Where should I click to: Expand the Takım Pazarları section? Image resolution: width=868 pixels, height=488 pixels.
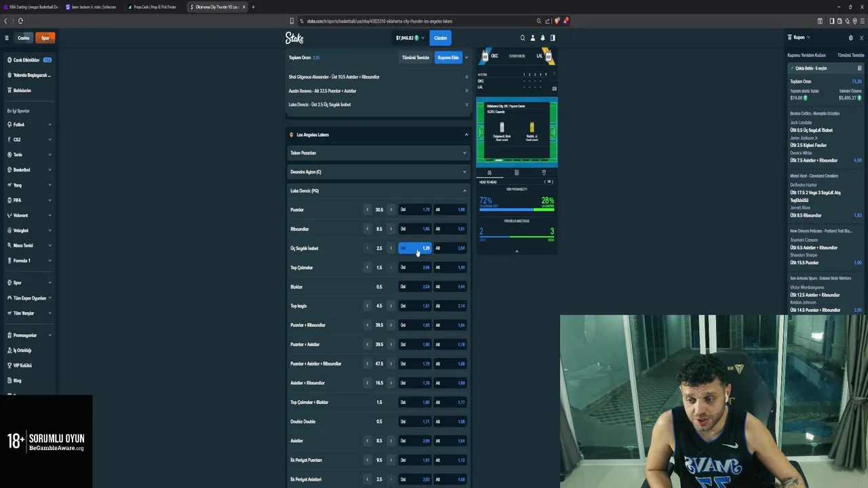[x=378, y=153]
